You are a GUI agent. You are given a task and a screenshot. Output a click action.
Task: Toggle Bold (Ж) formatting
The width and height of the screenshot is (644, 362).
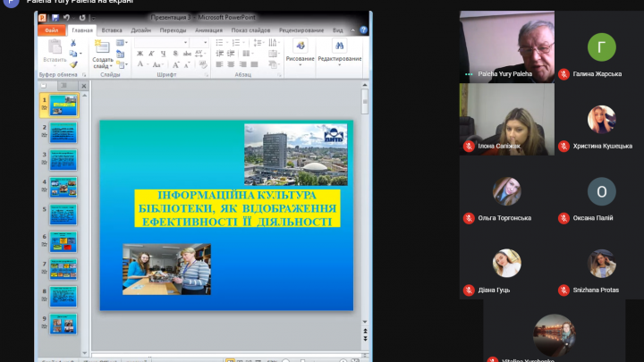pos(140,54)
